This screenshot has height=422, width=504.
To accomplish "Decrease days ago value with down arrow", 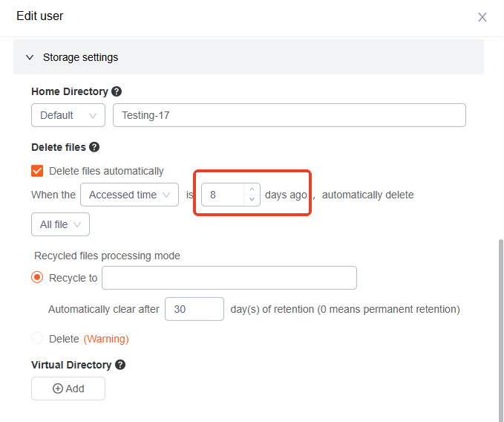I will tap(252, 200).
